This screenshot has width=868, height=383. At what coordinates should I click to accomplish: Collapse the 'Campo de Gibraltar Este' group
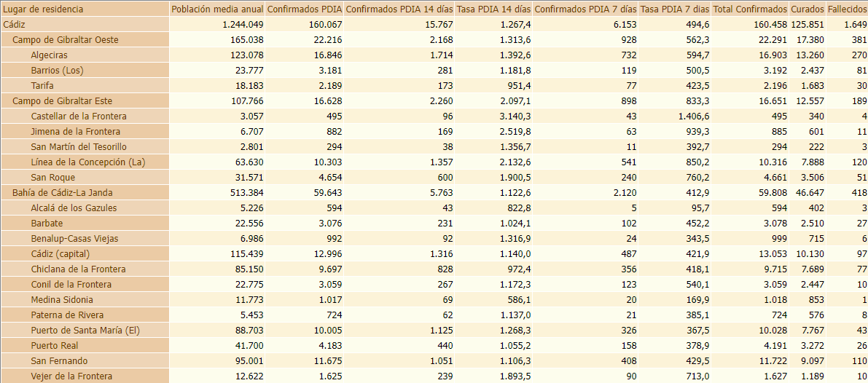pyautogui.click(x=62, y=101)
